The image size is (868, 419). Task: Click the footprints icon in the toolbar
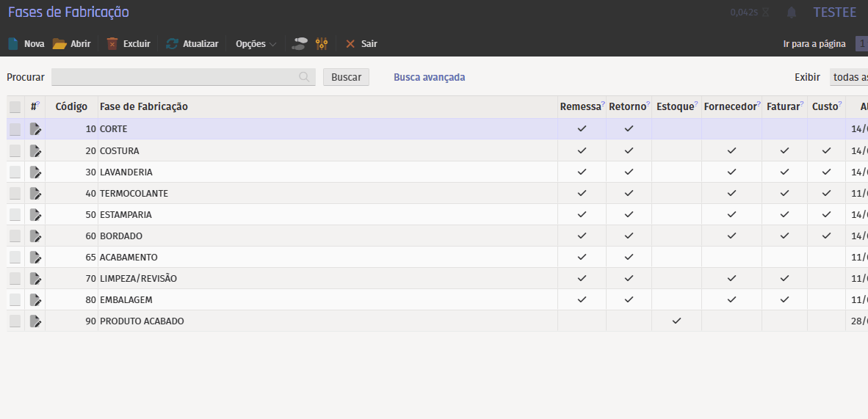click(x=299, y=44)
